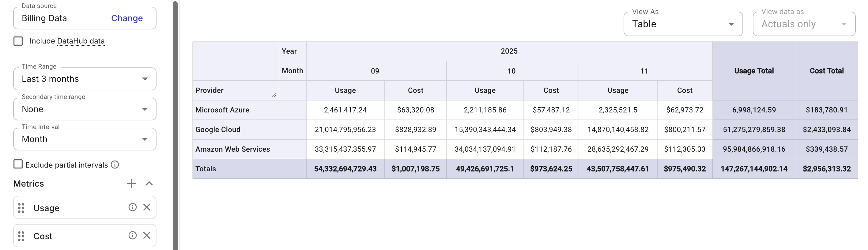Expand the Secondary time range dropdown
The width and height of the screenshot is (868, 250).
point(85,109)
